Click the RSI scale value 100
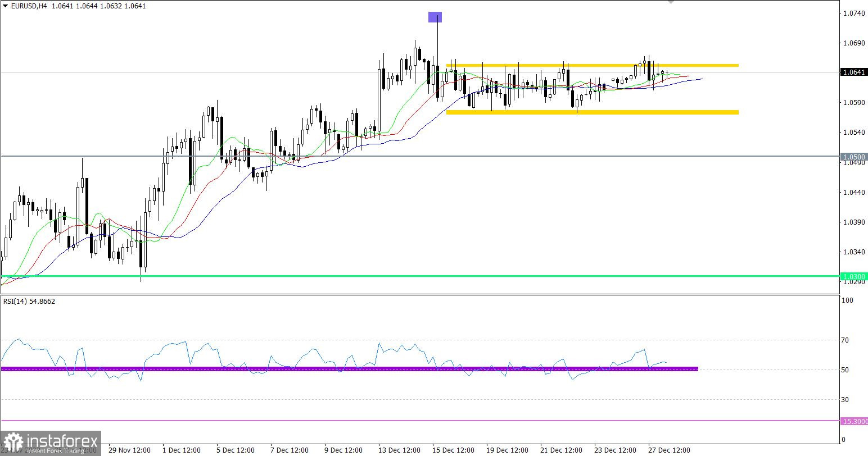 [847, 300]
